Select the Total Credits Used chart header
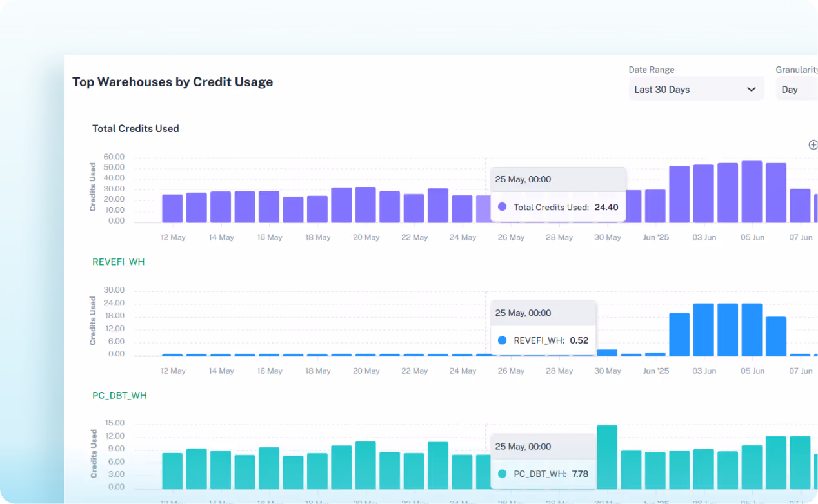This screenshot has height=504, width=818. pyautogui.click(x=135, y=128)
